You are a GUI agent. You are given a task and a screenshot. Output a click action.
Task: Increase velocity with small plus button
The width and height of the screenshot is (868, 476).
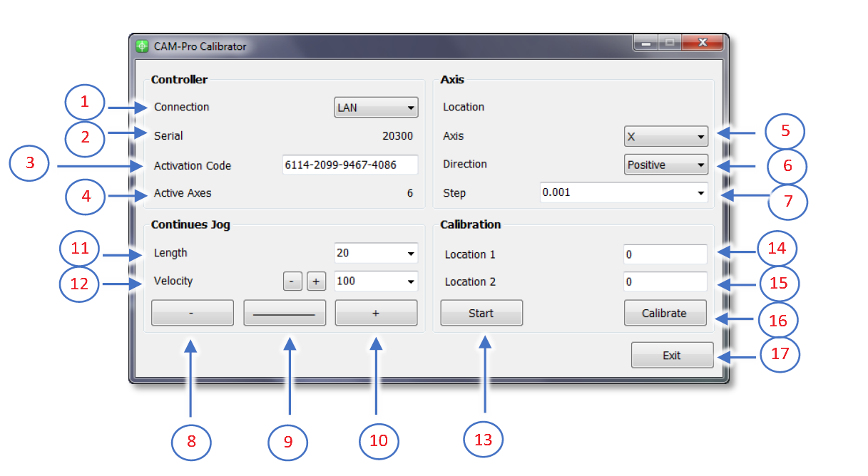[x=317, y=282]
